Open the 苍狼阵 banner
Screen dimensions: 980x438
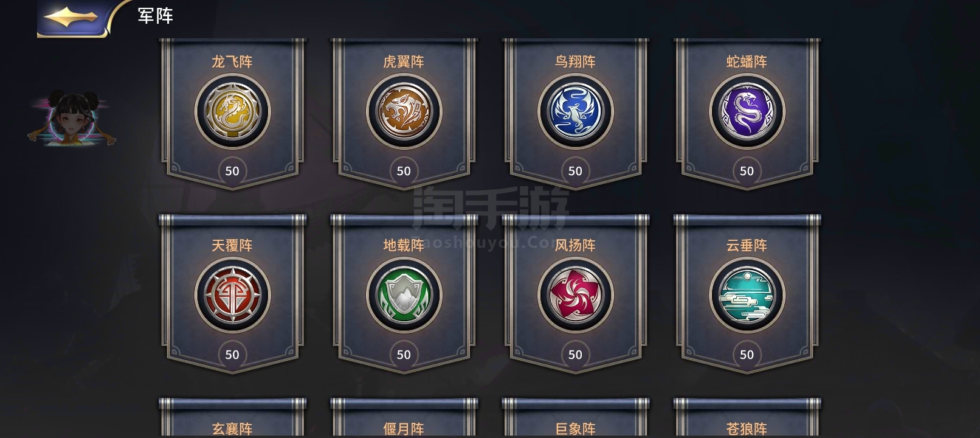click(747, 419)
